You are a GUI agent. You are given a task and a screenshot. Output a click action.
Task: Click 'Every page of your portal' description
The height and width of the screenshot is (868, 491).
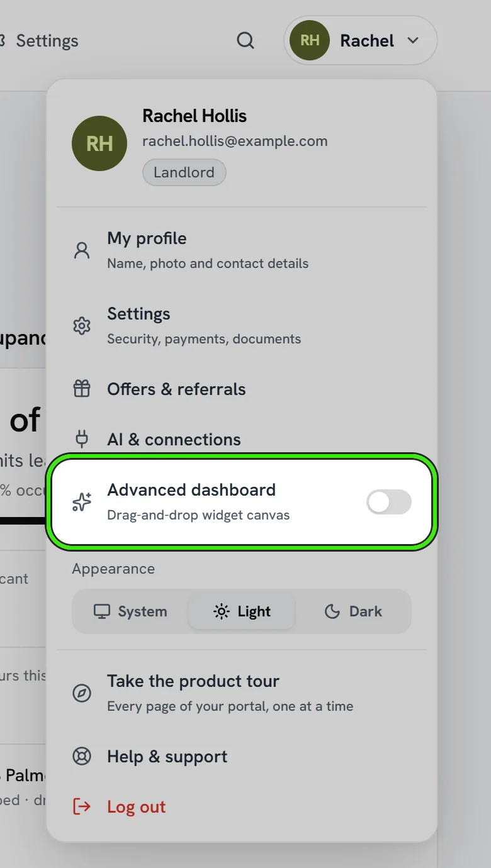pyautogui.click(x=230, y=706)
